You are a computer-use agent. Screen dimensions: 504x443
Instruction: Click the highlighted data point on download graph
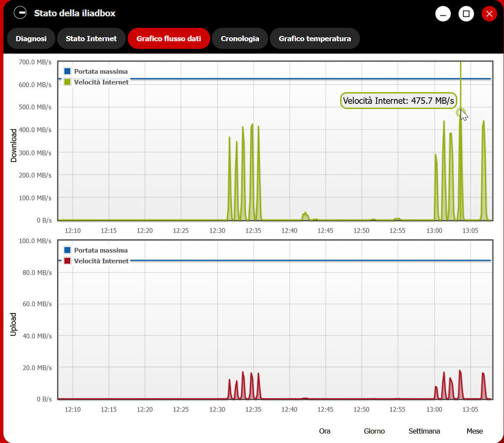(x=461, y=113)
